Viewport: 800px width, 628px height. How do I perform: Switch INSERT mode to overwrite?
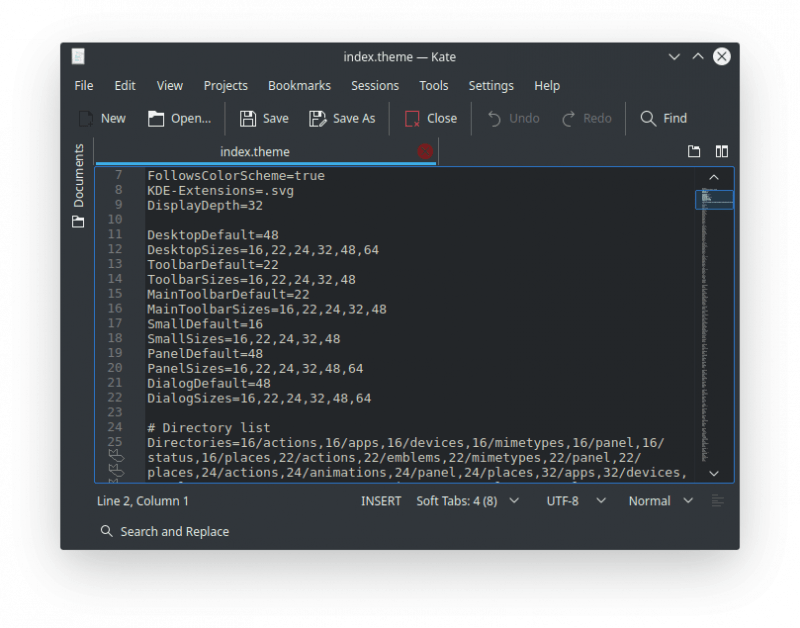click(x=381, y=501)
